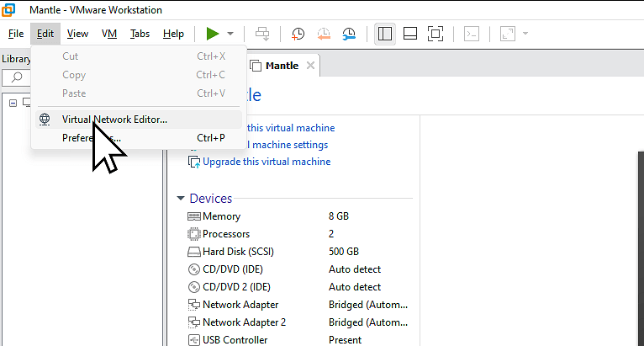644x346 pixels.
Task: Click the CD/DVD 2 disc icon
Action: (194, 287)
